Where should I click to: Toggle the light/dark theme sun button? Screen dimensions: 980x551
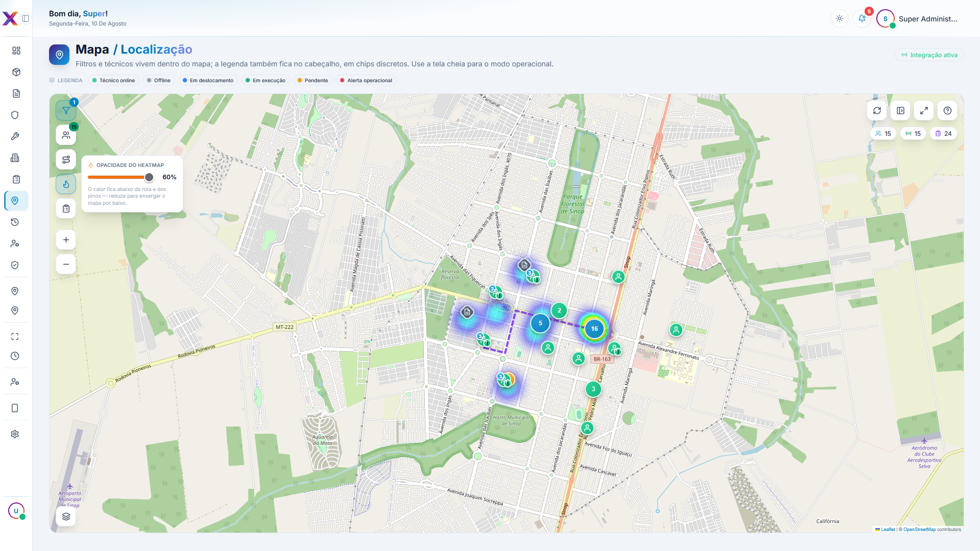[x=840, y=18]
